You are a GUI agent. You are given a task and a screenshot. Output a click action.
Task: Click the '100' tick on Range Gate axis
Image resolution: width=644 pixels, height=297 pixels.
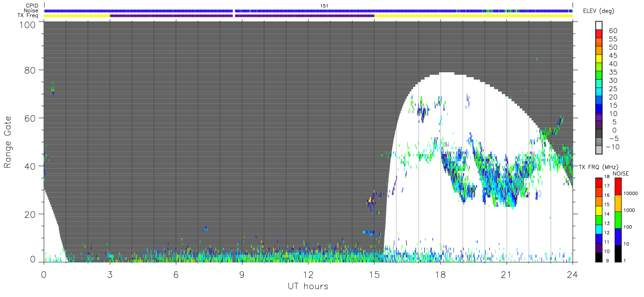(27, 25)
